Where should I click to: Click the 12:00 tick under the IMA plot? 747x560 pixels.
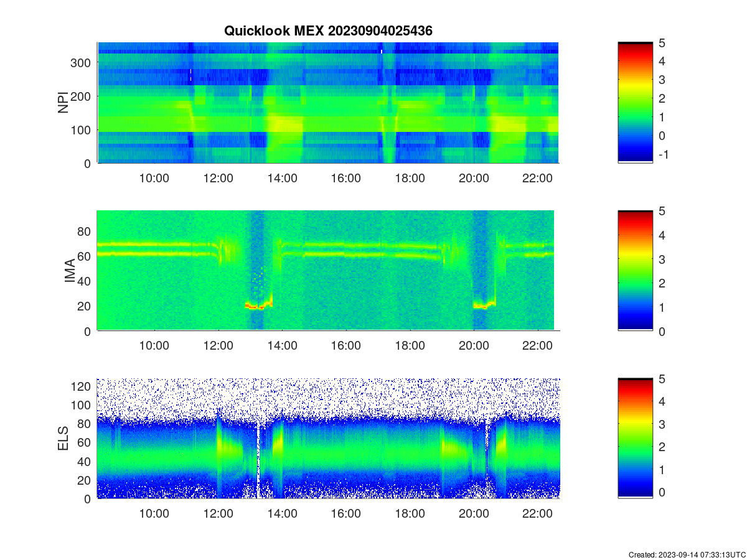tap(218, 346)
